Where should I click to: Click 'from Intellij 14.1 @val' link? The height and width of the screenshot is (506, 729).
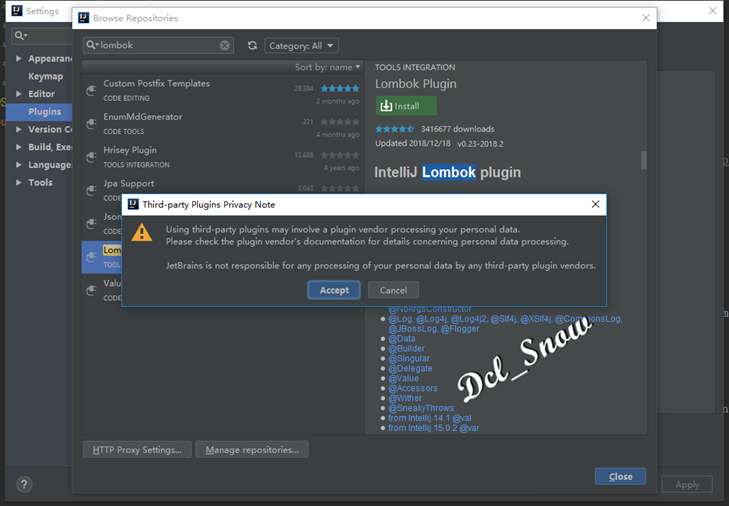430,418
